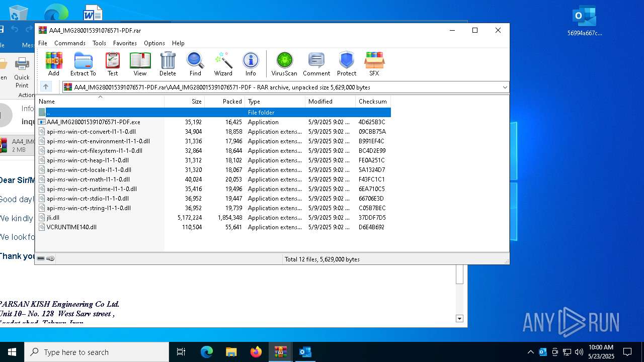644x362 pixels.
Task: Select api-ms-win-crt-environment-l1-1-0.dll
Action: (213, 141)
